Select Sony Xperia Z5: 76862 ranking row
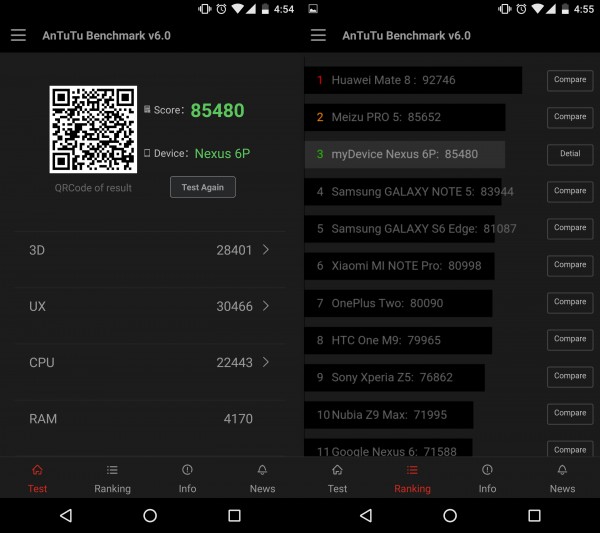The width and height of the screenshot is (600, 533). coord(395,377)
